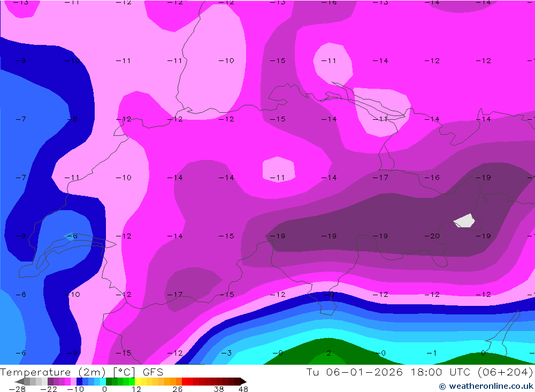
Task: Click the -1 temperature value near bottom
Action: point(432,353)
